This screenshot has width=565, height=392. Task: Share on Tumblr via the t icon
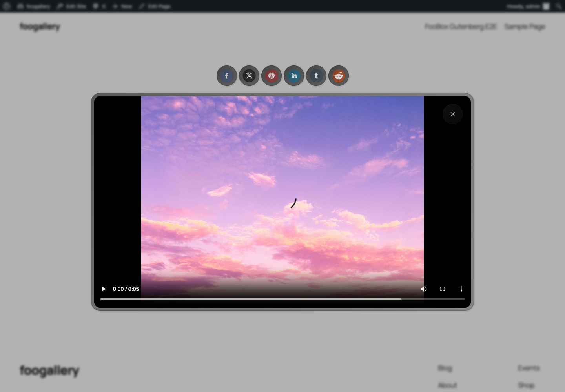tap(316, 76)
